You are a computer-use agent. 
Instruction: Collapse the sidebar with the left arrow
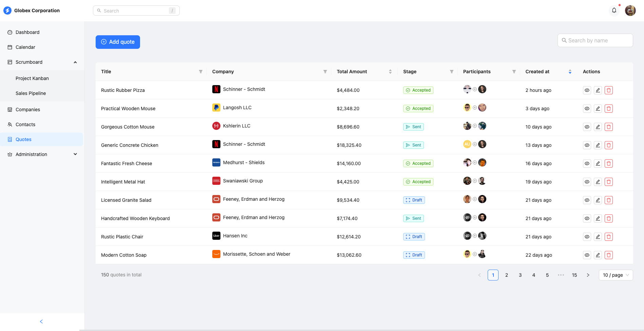click(x=41, y=322)
